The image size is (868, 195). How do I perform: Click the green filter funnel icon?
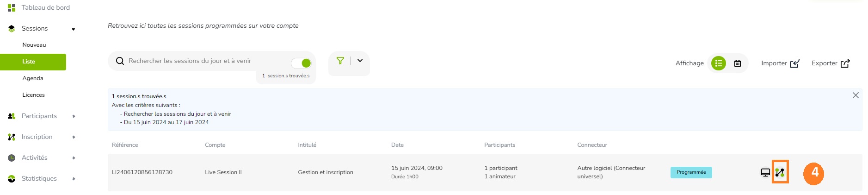click(x=340, y=61)
